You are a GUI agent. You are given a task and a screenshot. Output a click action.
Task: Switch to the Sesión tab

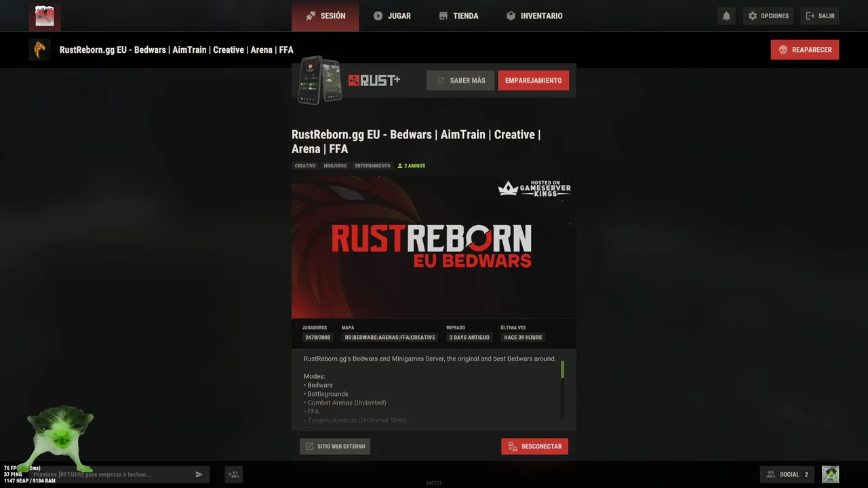[325, 16]
